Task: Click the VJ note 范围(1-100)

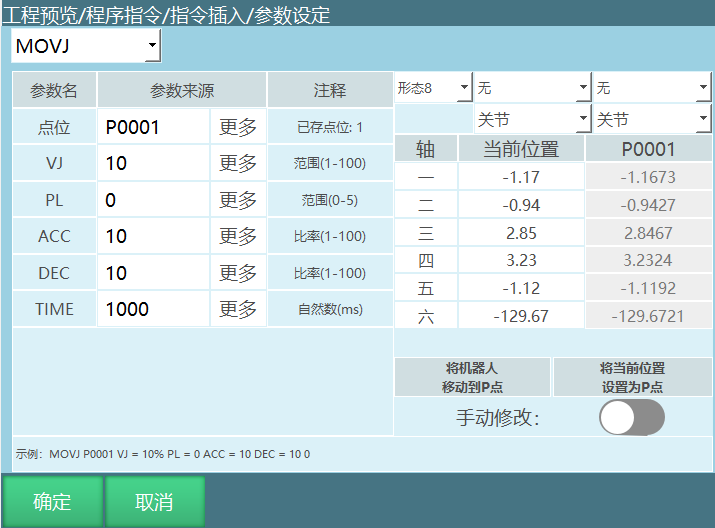Action: [330, 163]
